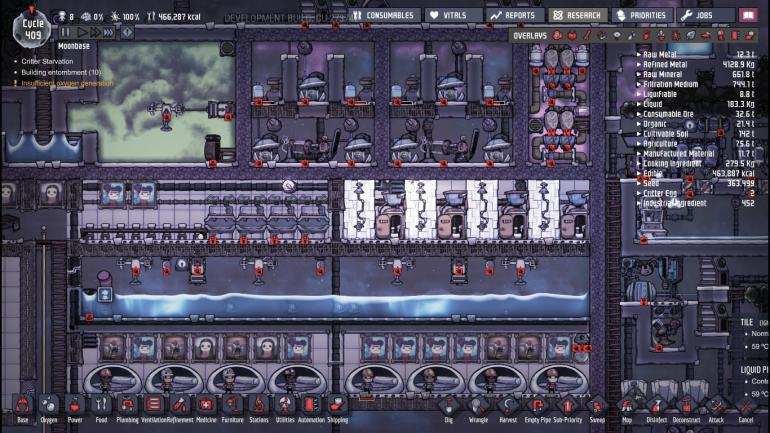Open the Medicine build category
The image size is (770, 433).
coord(206,408)
